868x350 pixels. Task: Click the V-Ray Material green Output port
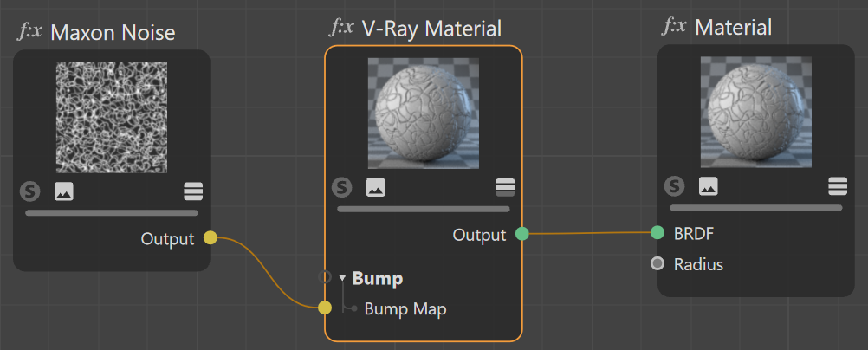[521, 234]
